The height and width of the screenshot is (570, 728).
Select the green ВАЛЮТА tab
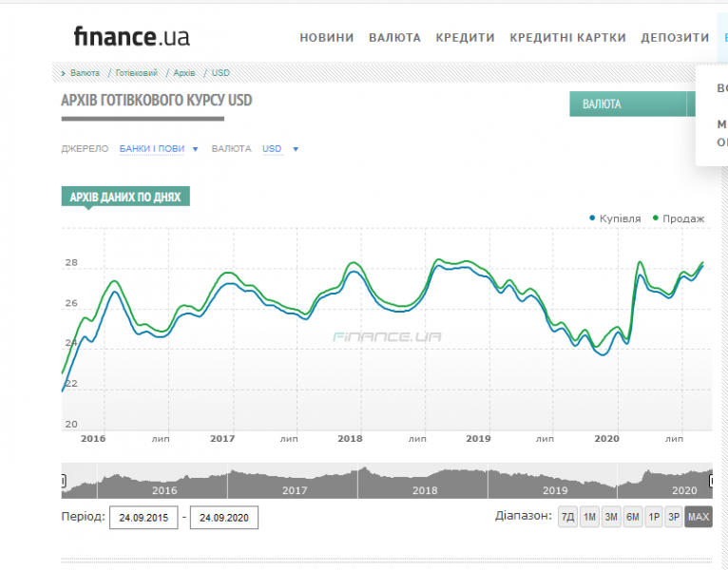(x=627, y=104)
